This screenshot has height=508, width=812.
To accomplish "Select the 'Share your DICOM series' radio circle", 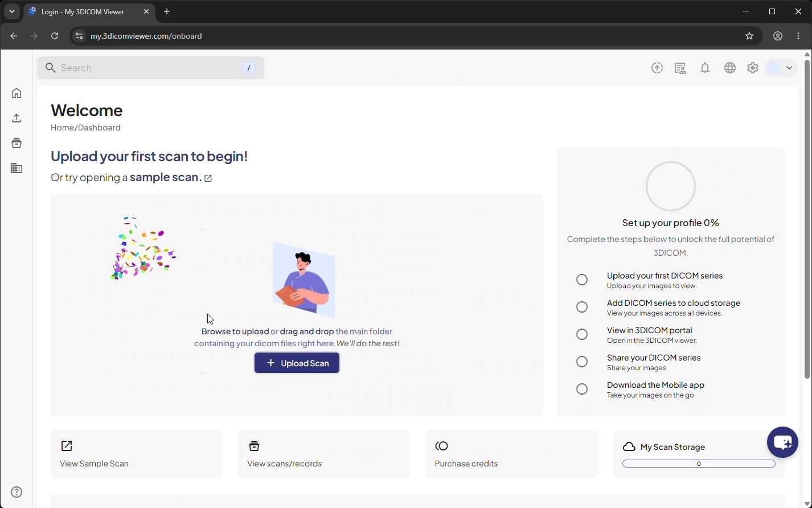I will pos(582,362).
